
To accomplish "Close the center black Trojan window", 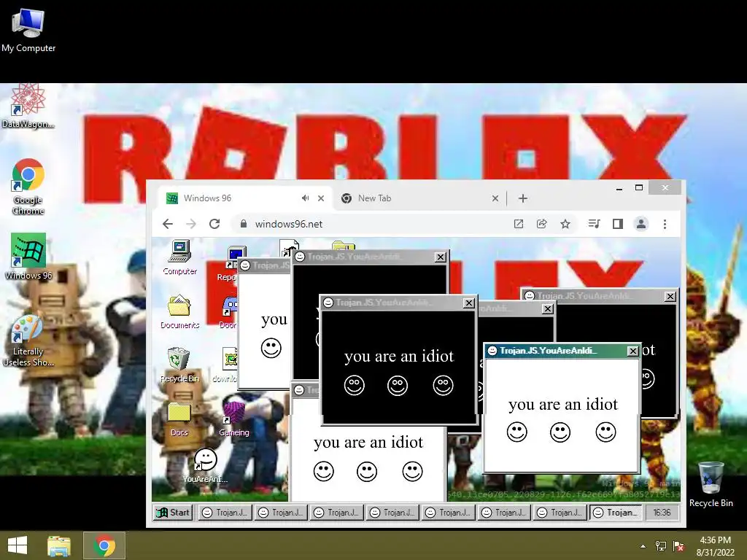I will (x=469, y=303).
